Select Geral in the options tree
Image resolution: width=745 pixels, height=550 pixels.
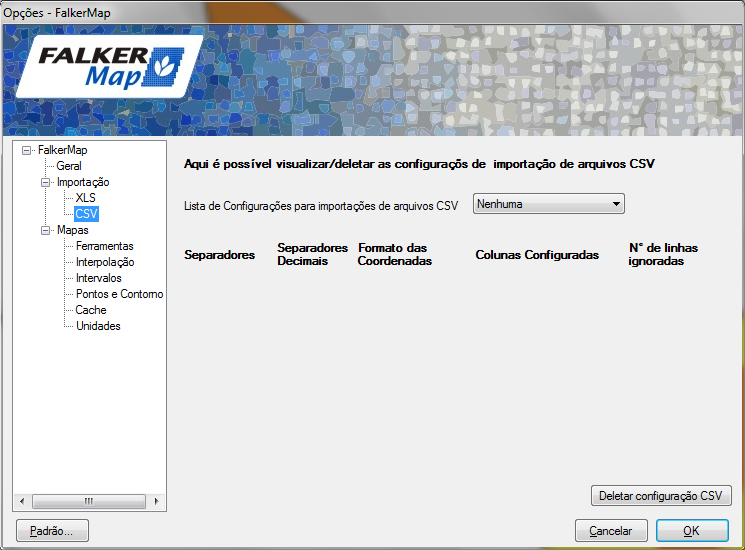point(69,166)
